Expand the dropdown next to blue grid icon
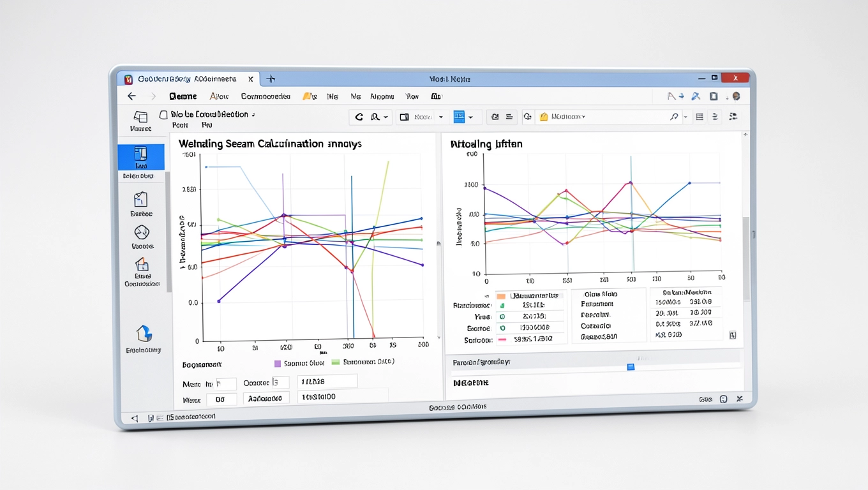This screenshot has height=490, width=868. [471, 117]
